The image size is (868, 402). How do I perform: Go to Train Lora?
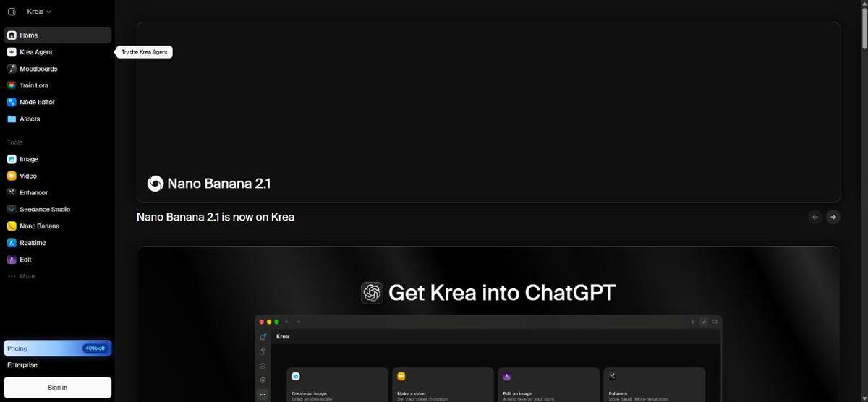[x=58, y=85]
